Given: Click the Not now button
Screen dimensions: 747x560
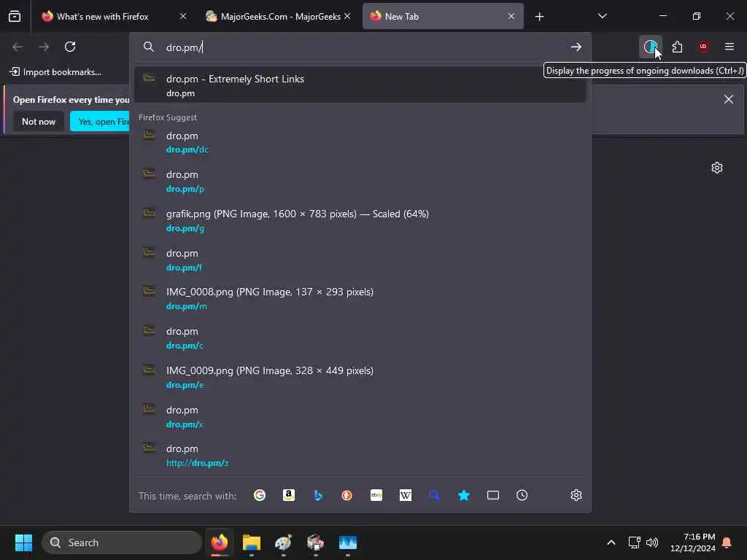Looking at the screenshot, I should [39, 122].
